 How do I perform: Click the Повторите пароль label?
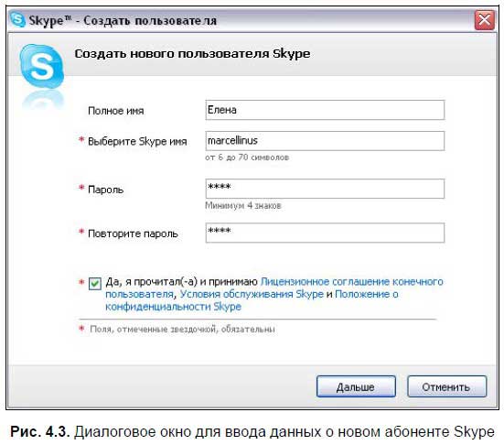pos(133,233)
